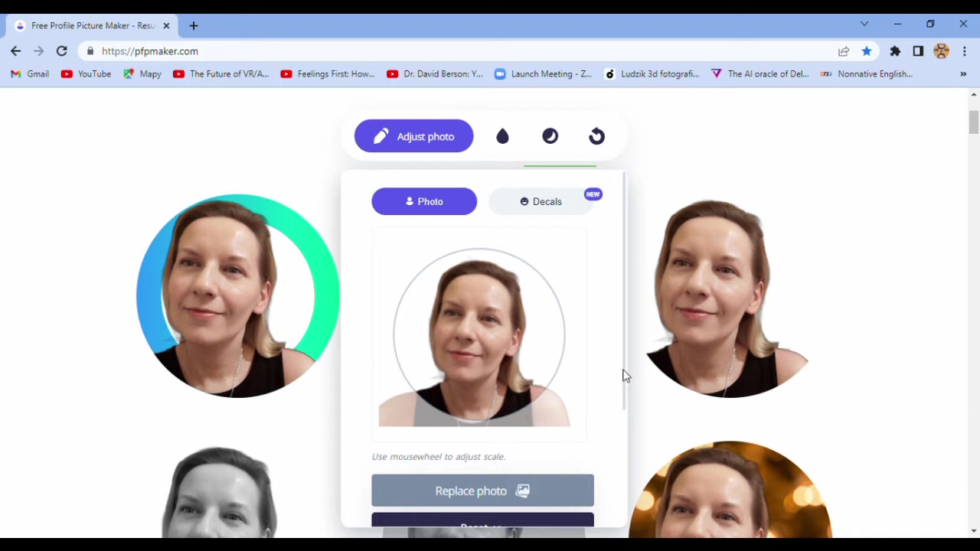Click the circular photo preview in the editor
This screenshot has width=980, height=551.
click(x=479, y=335)
